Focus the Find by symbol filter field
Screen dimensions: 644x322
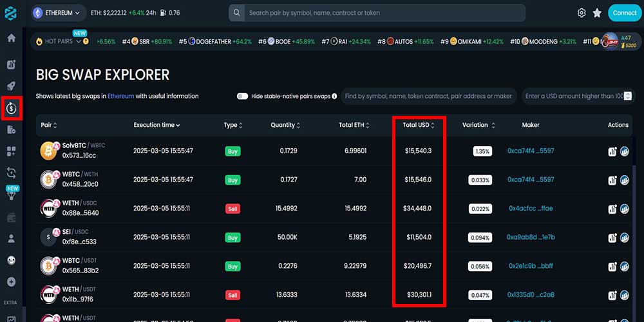coord(429,96)
